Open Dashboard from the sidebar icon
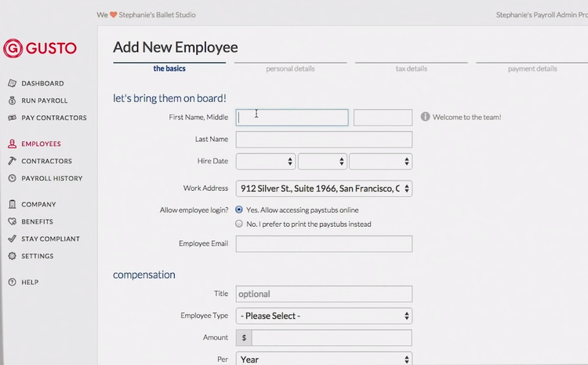The height and width of the screenshot is (365, 588). click(x=13, y=83)
